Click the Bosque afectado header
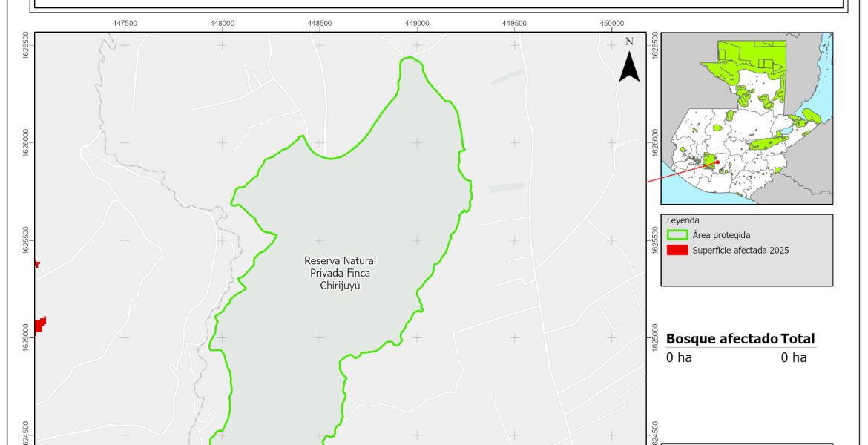The image size is (868, 445). 722,339
